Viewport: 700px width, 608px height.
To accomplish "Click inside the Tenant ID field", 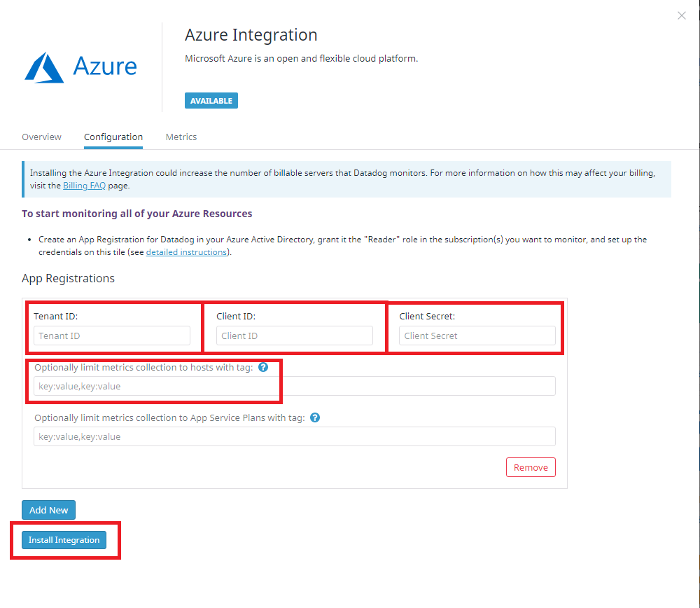I will (x=111, y=336).
